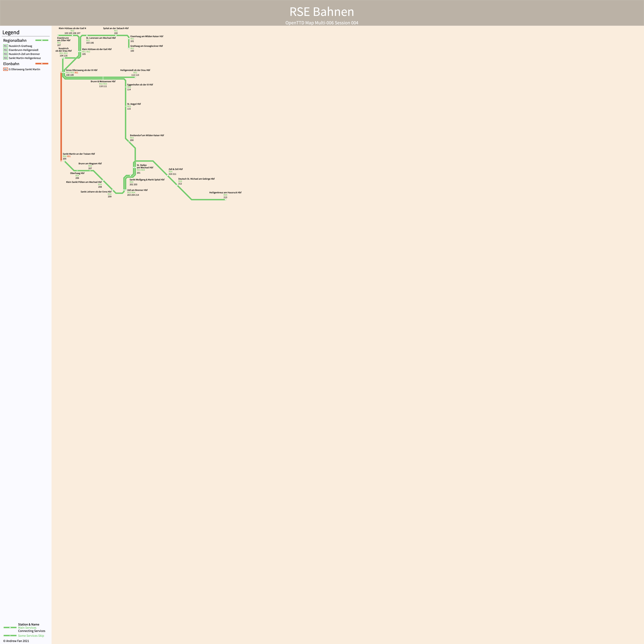
Task: Click the St. Stefan am Wechsel Hbf label
Action: click(x=145, y=166)
